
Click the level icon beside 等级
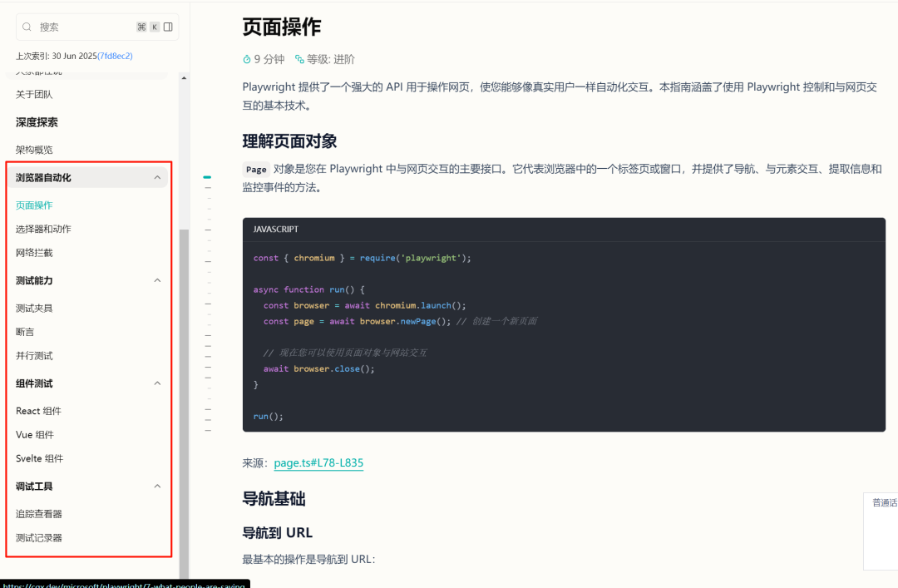299,59
